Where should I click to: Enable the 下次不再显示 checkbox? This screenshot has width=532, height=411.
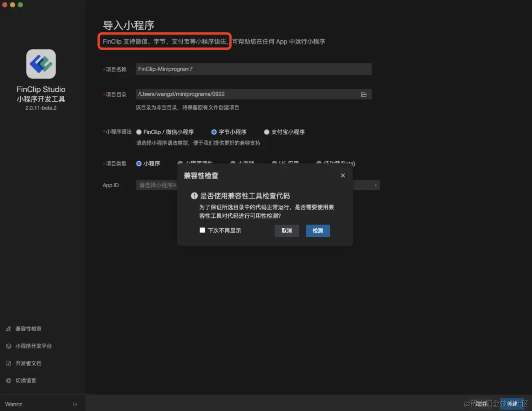pyautogui.click(x=202, y=230)
